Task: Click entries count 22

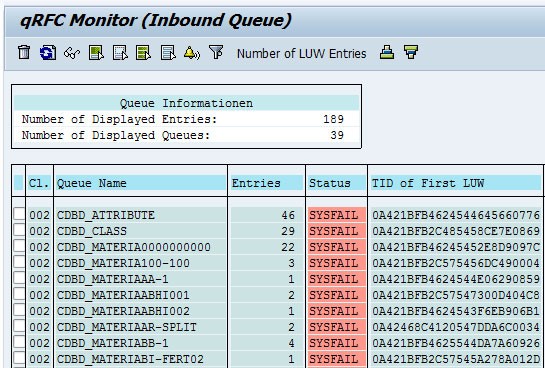Action: tap(288, 247)
